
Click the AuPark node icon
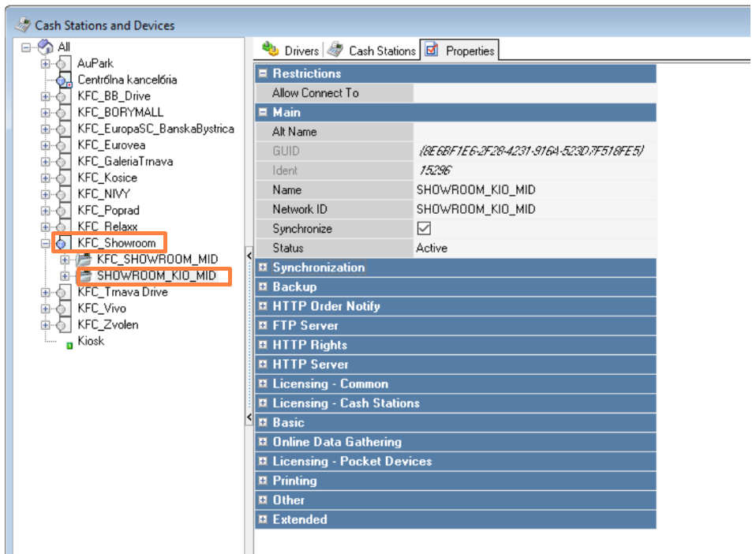click(62, 64)
